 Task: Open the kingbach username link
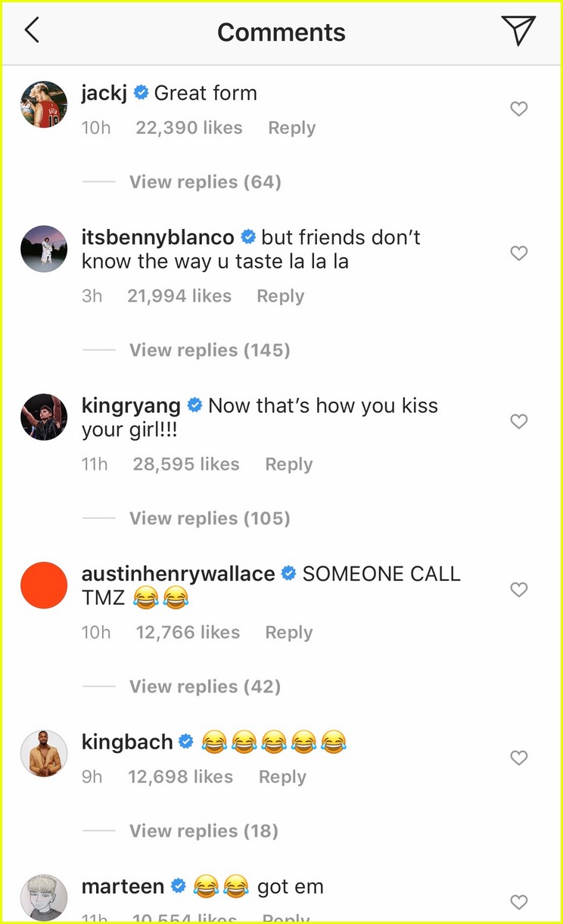pos(127,742)
